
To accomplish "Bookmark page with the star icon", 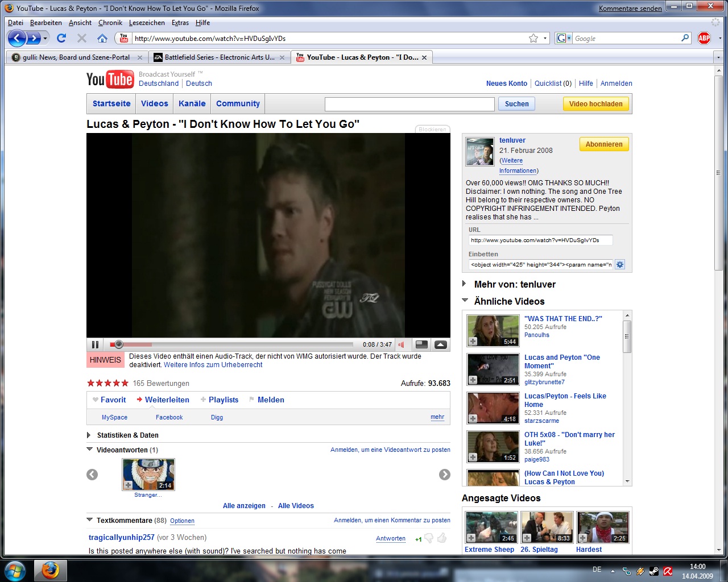I will tap(533, 38).
